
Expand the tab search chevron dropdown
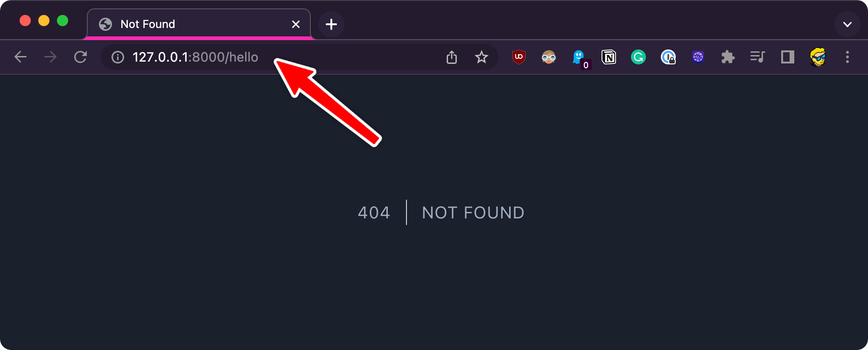click(847, 24)
